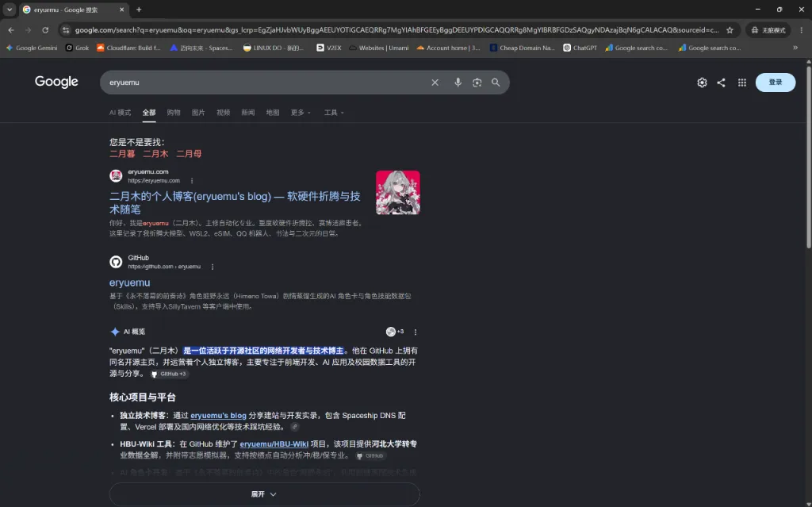This screenshot has width=812, height=507.
Task: Open the V2EX bookmark
Action: coord(329,48)
